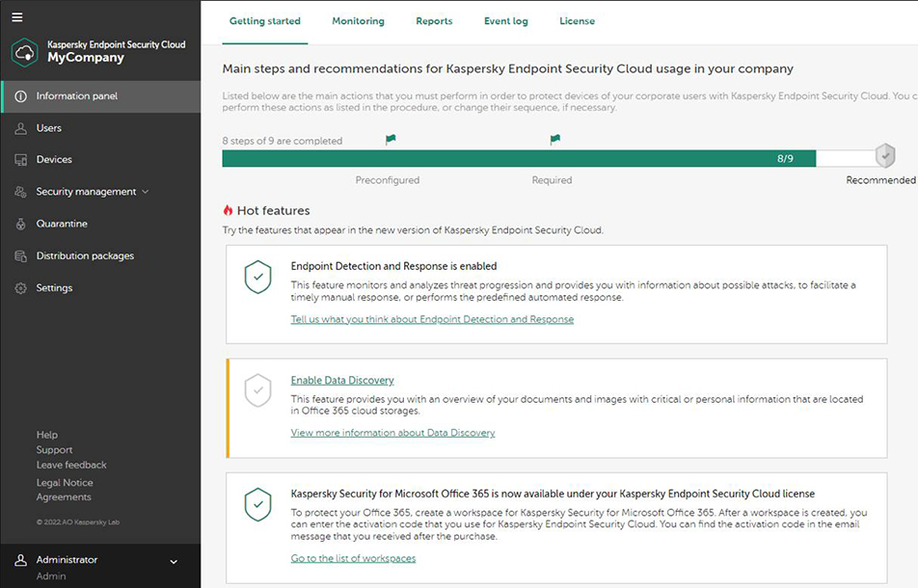Click the Enable Data Discovery link
This screenshot has height=588, width=918.
coord(342,381)
